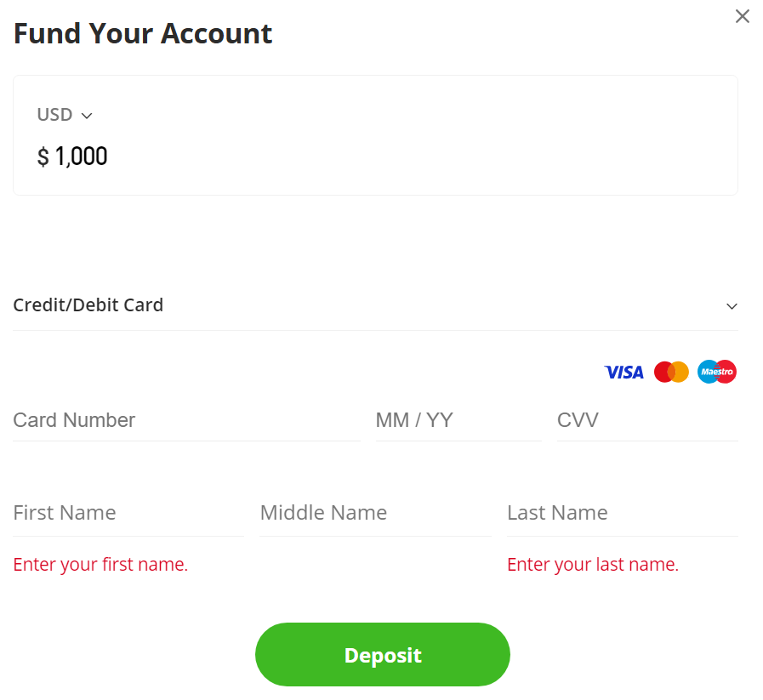Click the Visa card logo

(x=623, y=372)
